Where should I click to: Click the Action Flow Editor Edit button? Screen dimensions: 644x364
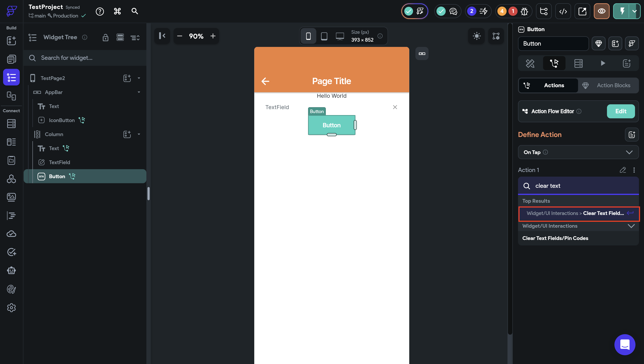tap(621, 111)
